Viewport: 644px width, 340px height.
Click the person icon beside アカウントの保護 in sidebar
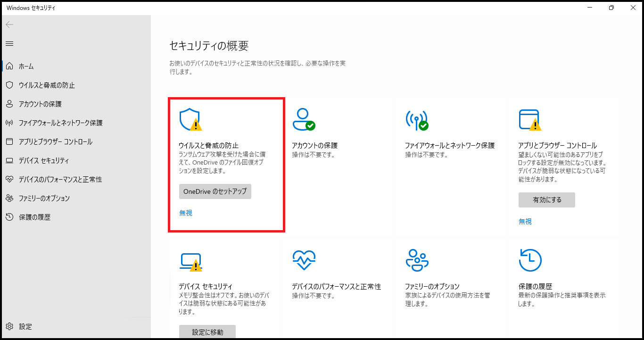point(9,104)
